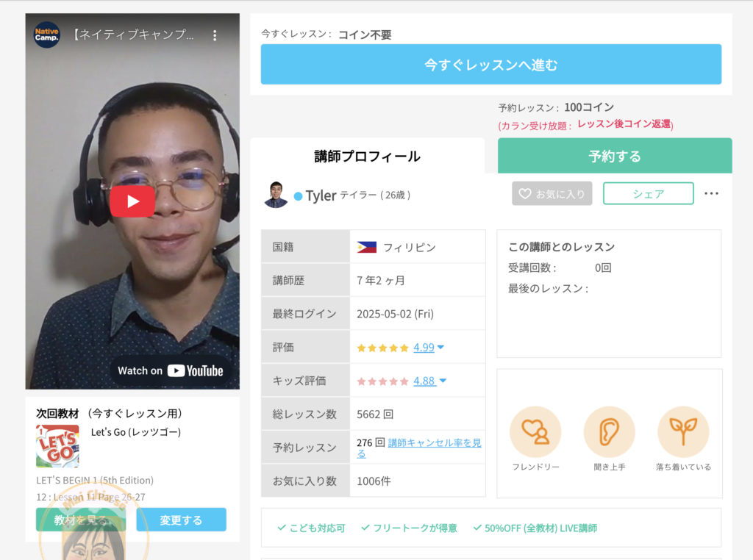Click the blue online status dot
Screen dimensions: 753x560
pyautogui.click(x=298, y=195)
